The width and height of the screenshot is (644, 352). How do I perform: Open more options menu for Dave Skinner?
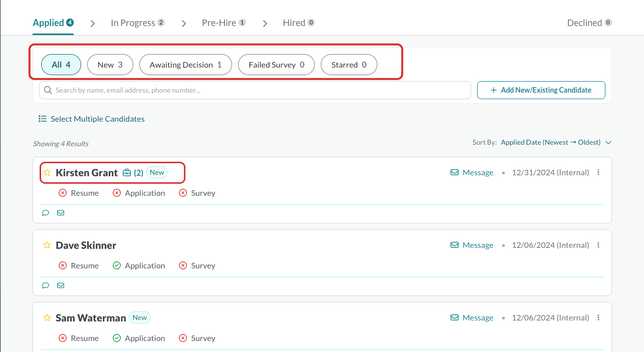pyautogui.click(x=598, y=245)
